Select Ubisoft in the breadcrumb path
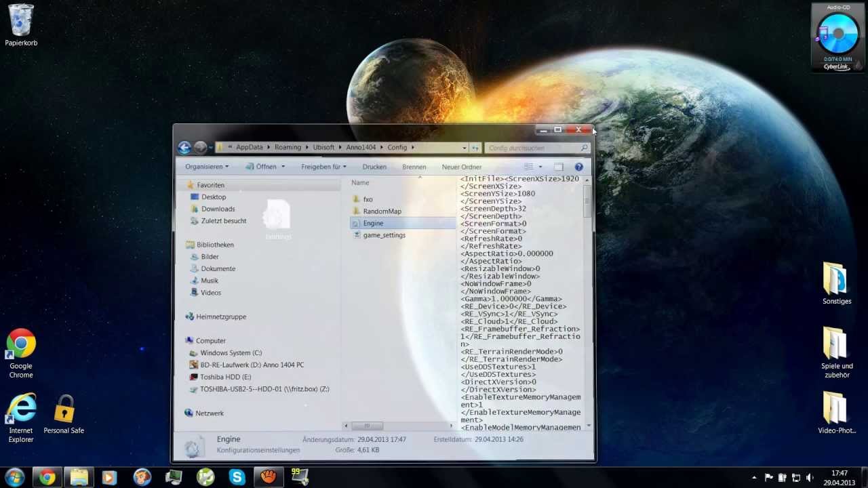The width and height of the screenshot is (868, 488). (x=323, y=148)
